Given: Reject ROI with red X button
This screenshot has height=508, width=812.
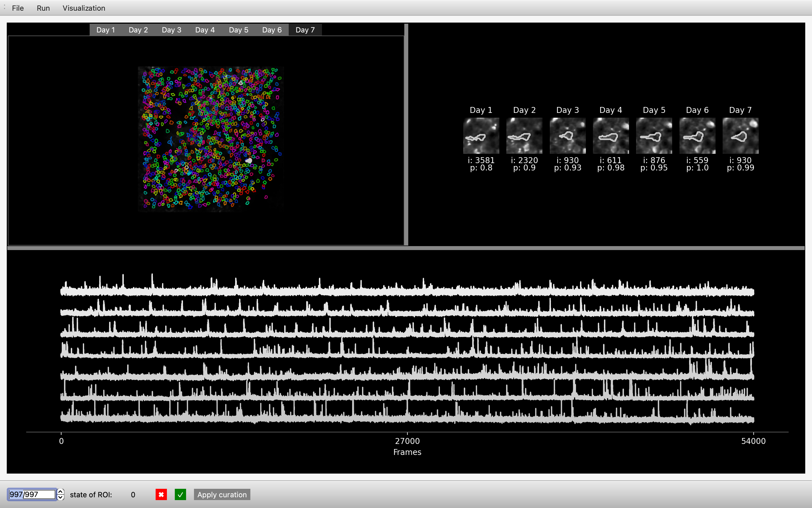Looking at the screenshot, I should coord(161,494).
